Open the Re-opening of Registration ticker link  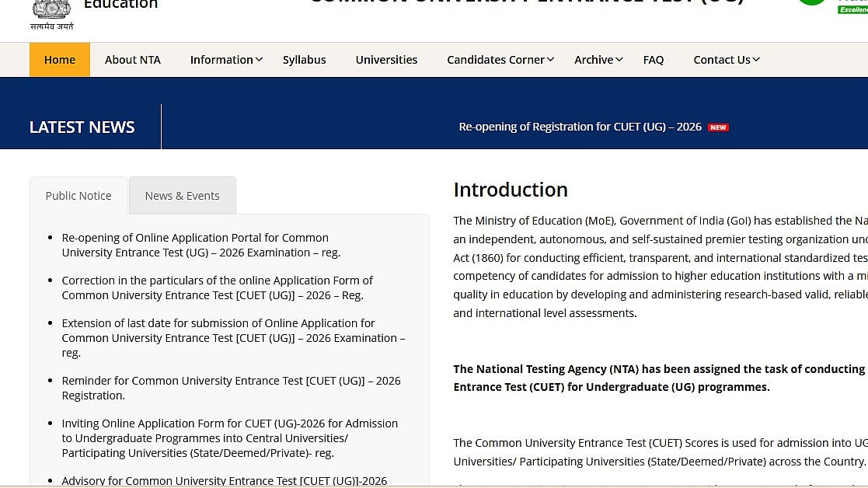coord(581,127)
